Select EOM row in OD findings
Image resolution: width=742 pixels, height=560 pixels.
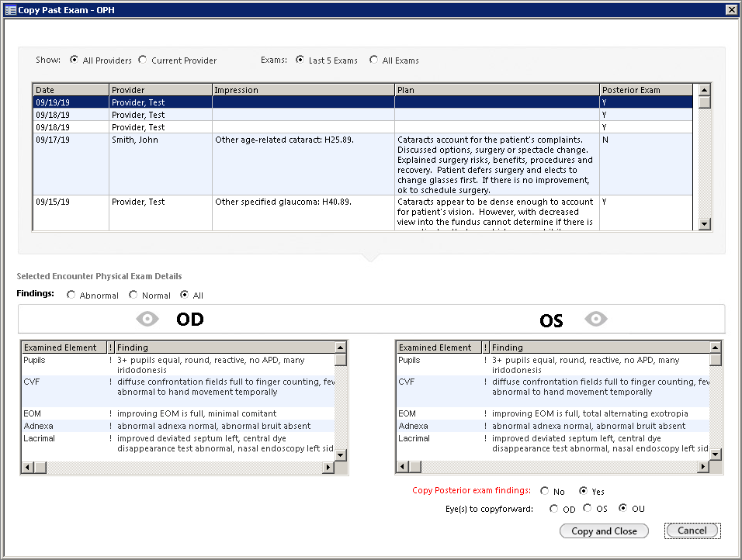coord(178,413)
